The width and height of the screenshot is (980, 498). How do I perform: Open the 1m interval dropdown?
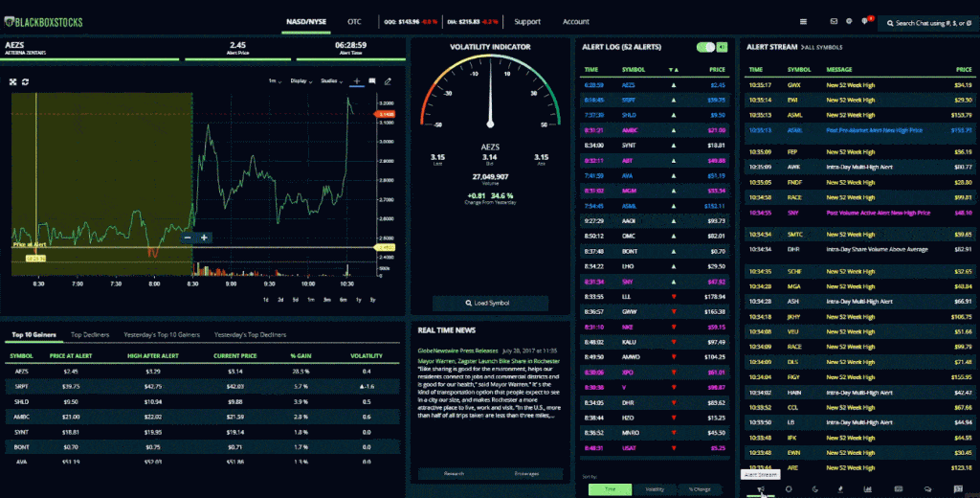coord(275,81)
